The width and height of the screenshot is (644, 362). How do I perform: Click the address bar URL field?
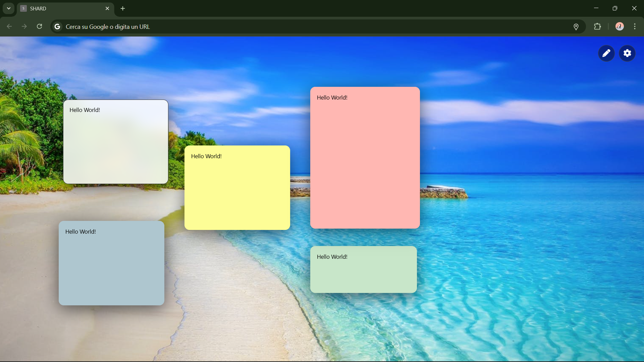click(x=302, y=26)
